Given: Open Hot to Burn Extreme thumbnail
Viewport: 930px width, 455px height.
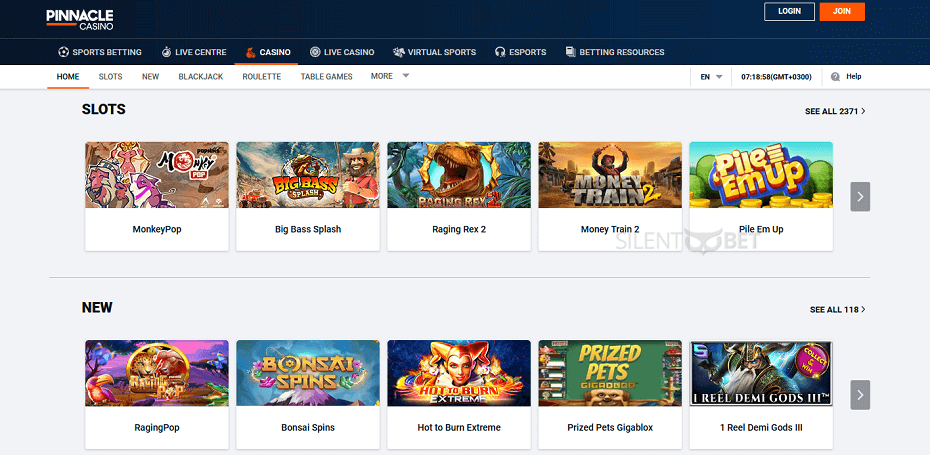Looking at the screenshot, I should tap(459, 373).
